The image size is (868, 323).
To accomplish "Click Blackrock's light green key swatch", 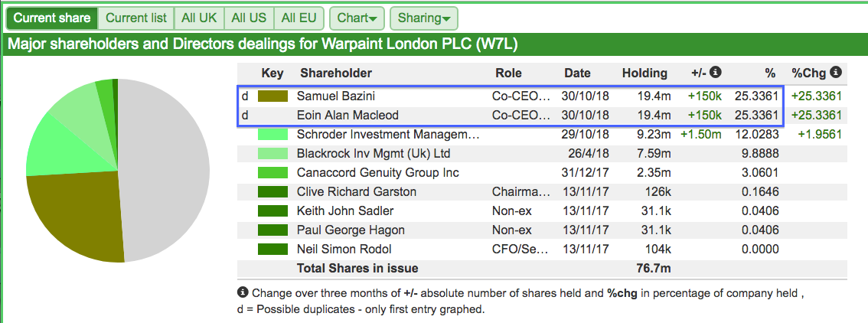I will 273,153.
